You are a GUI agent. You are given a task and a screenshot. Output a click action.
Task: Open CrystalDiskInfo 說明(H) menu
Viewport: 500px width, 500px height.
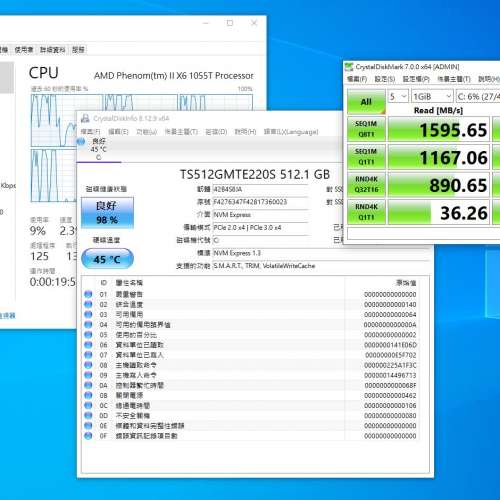(245, 132)
